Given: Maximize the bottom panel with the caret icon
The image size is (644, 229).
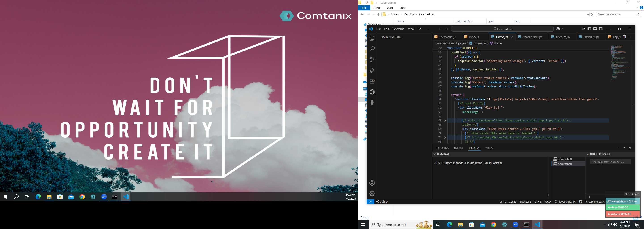Looking at the screenshot, I should (x=624, y=148).
